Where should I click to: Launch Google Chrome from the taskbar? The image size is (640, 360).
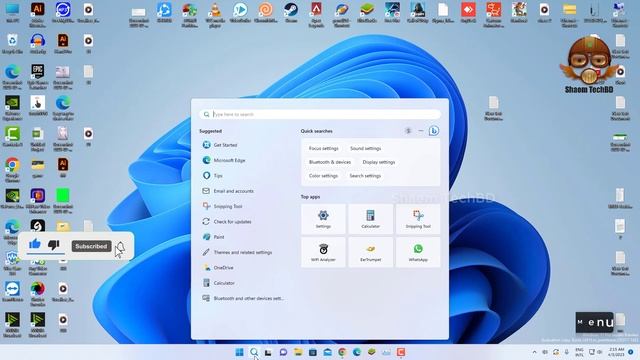pyautogui.click(x=342, y=352)
